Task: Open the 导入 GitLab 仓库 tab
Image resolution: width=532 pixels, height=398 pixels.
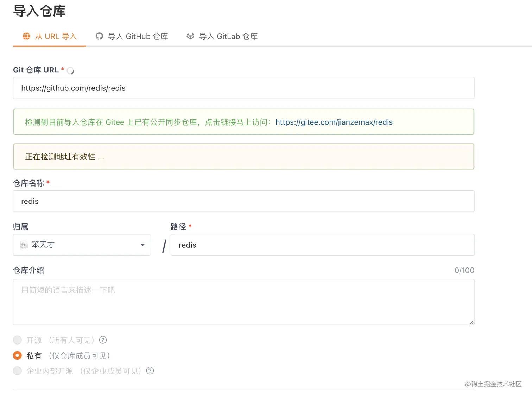Action: click(x=222, y=36)
